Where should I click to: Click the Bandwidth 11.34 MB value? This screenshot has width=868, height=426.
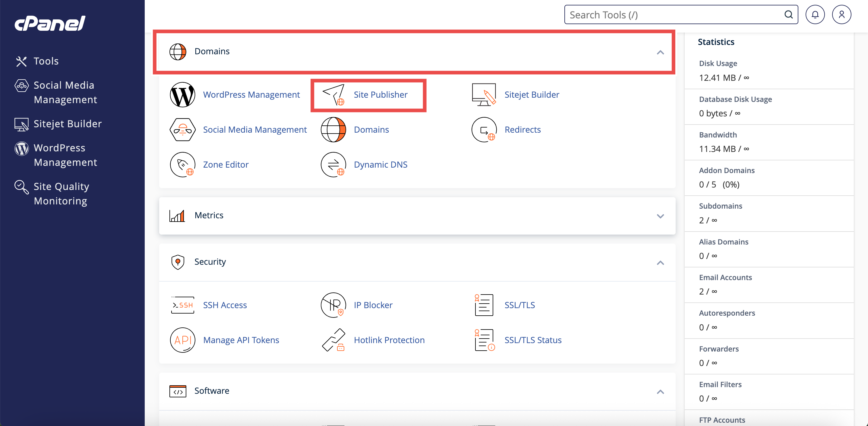[724, 149]
